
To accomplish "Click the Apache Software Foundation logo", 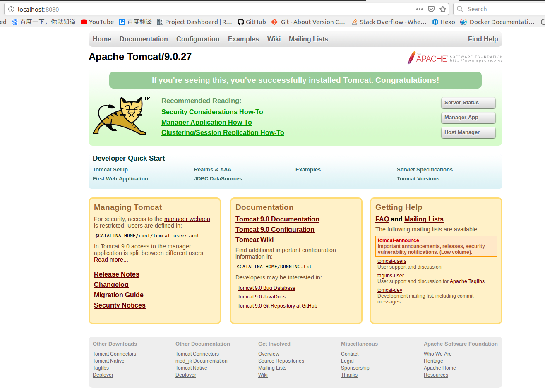I will 454,59.
